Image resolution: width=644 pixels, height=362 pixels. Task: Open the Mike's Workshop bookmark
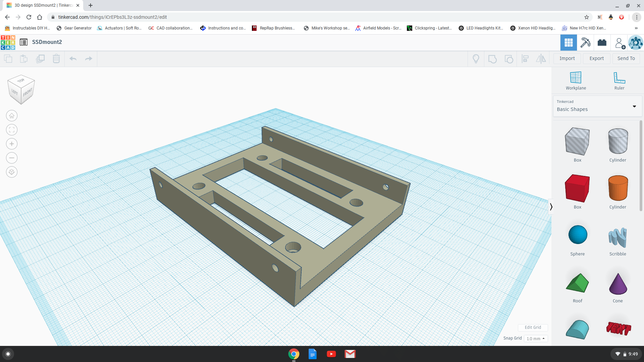click(326, 28)
